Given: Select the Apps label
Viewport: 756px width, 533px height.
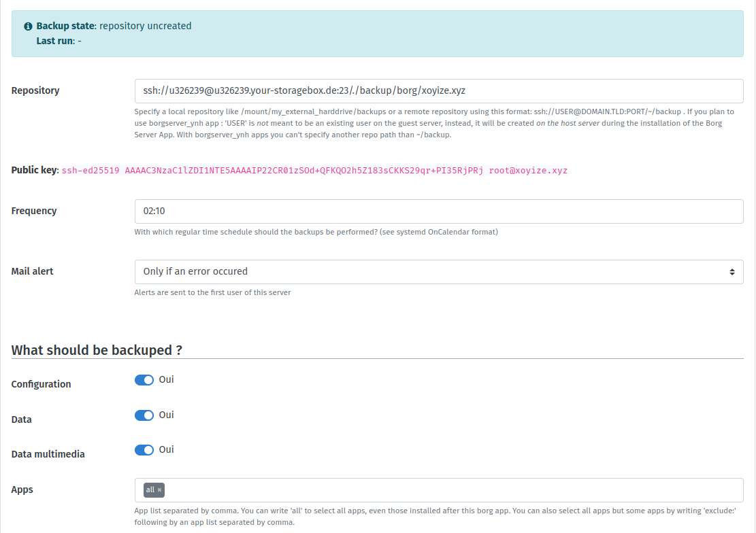Looking at the screenshot, I should pos(22,489).
